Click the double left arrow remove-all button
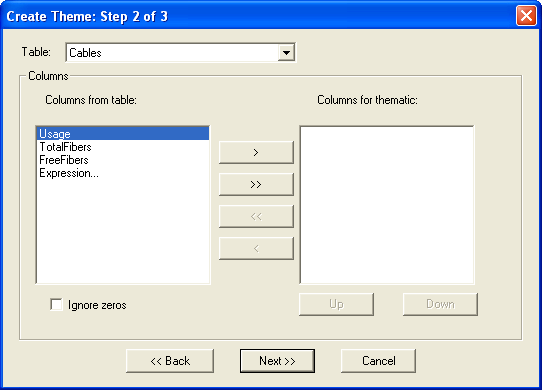The width and height of the screenshot is (542, 390). [x=256, y=216]
